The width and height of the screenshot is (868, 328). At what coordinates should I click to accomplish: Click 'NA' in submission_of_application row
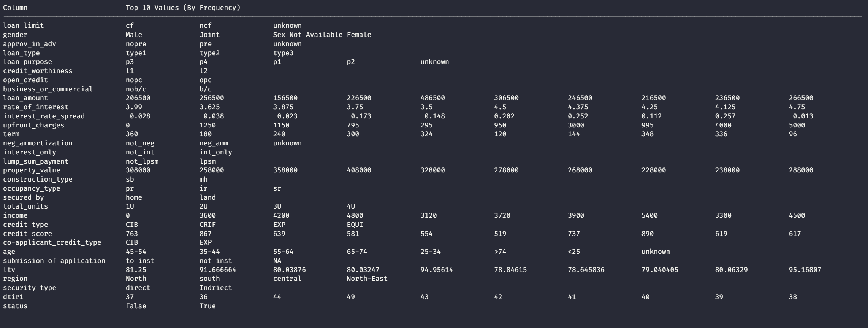tap(277, 261)
